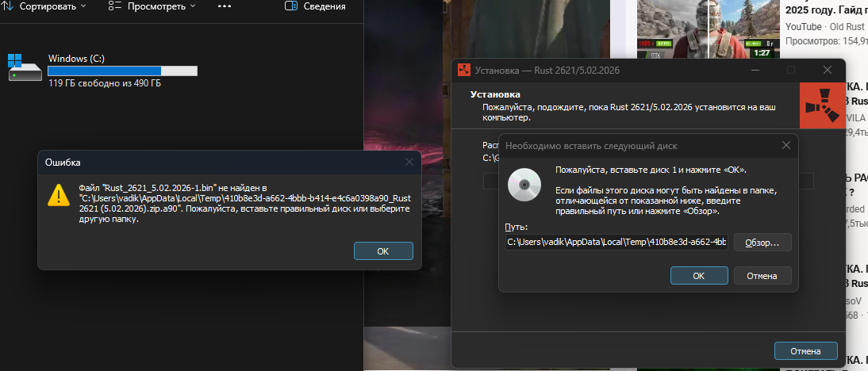This screenshot has width=868, height=371.
Task: Click the CD disc icon in the insert-disk dialog
Action: [524, 184]
